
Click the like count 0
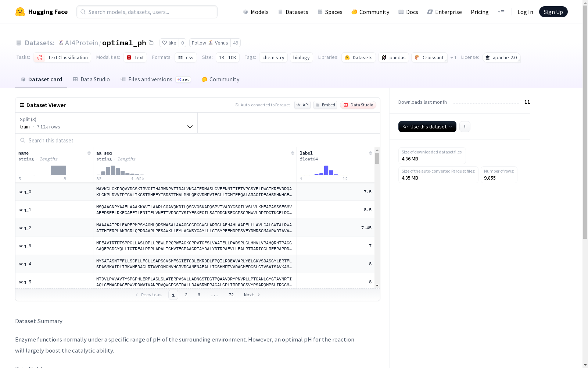click(183, 43)
